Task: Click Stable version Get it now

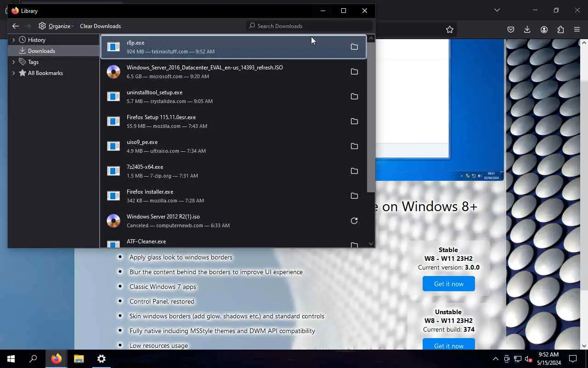Action: (449, 284)
